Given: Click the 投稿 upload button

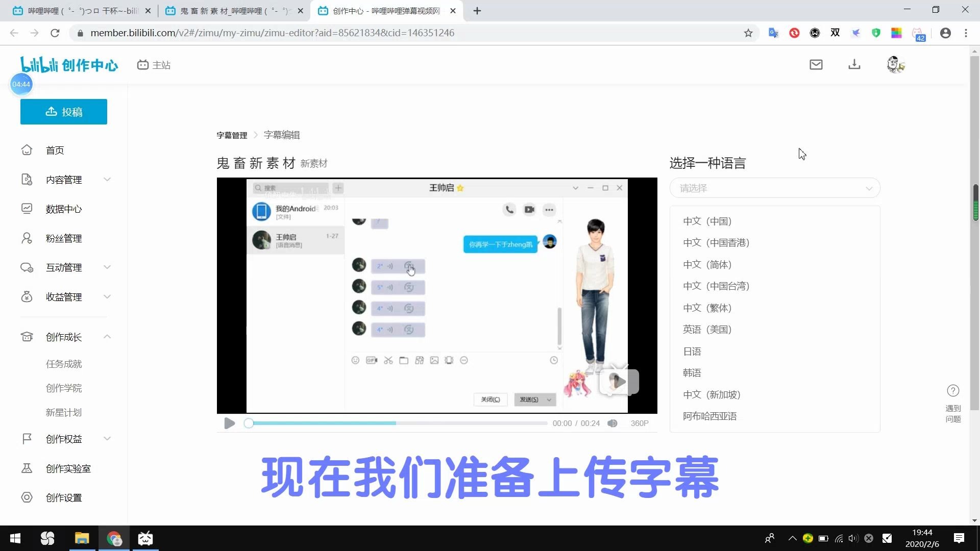Looking at the screenshot, I should [64, 112].
